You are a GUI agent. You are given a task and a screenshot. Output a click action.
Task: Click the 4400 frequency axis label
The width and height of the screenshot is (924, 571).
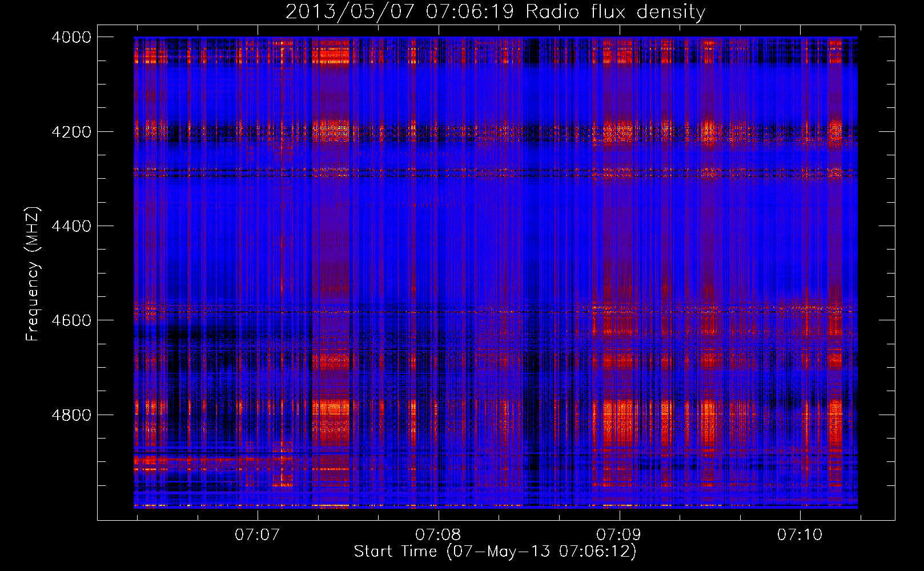pyautogui.click(x=71, y=226)
